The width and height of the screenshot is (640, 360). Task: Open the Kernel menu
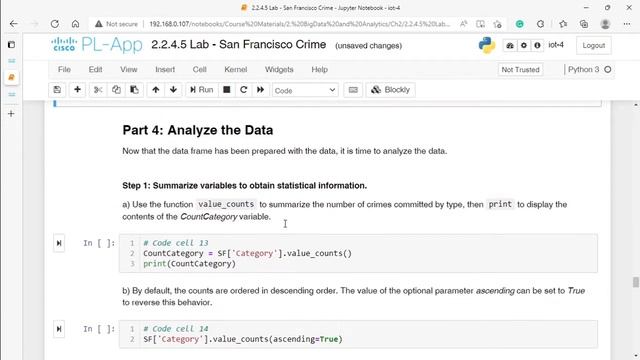(x=236, y=69)
